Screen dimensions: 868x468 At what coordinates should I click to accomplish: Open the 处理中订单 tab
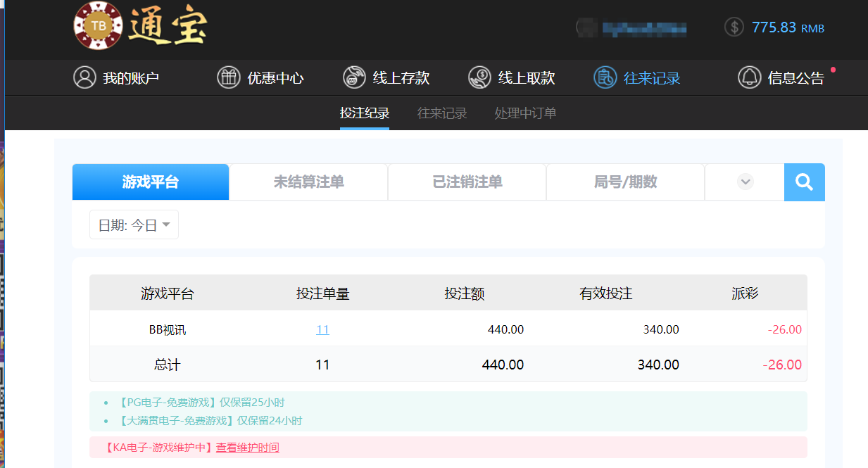tap(524, 113)
